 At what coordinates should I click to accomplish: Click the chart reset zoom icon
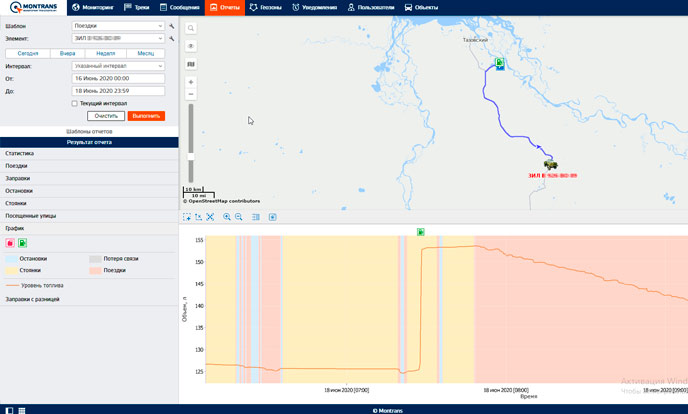pyautogui.click(x=210, y=217)
